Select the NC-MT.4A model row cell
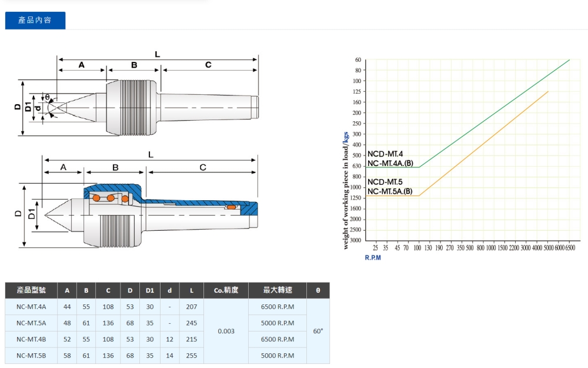Viewport: 588px width, 368px height. [x=32, y=307]
